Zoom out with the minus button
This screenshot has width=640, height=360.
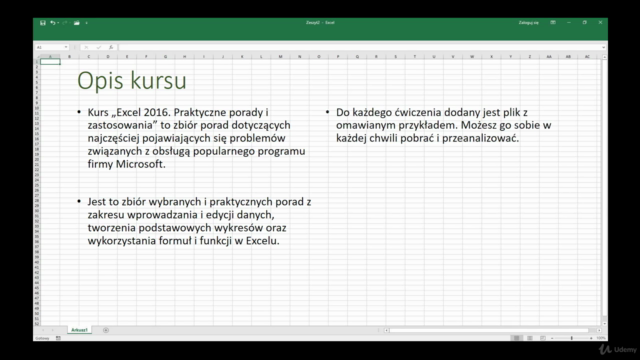pos(552,338)
